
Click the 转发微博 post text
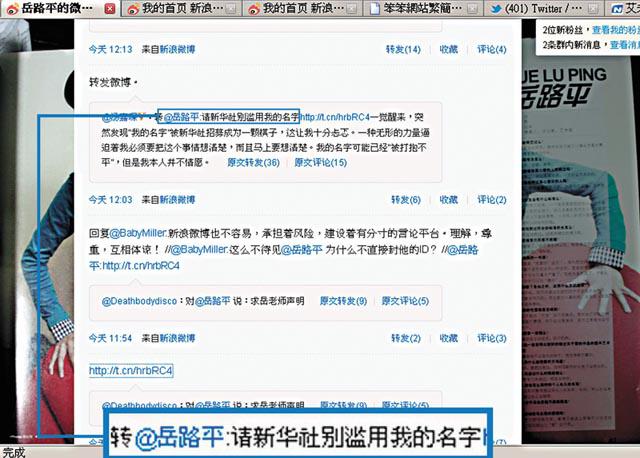(113, 82)
